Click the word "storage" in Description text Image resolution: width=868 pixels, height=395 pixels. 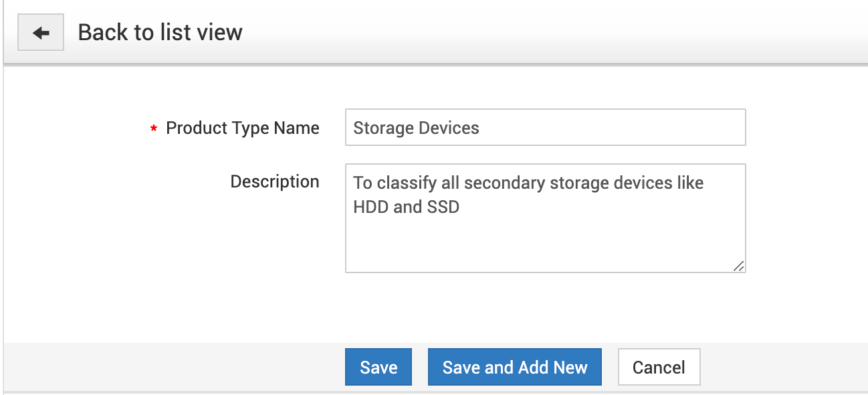click(x=561, y=183)
